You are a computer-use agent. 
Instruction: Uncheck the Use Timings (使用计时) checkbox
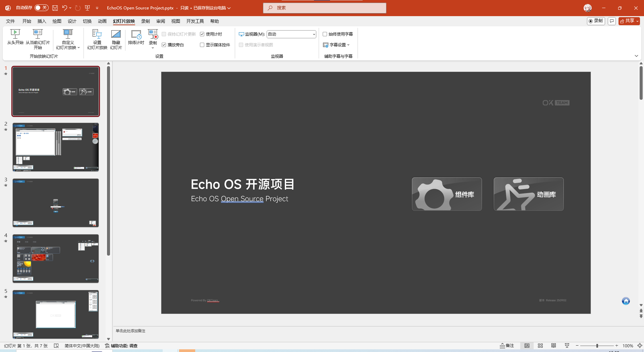(x=202, y=34)
